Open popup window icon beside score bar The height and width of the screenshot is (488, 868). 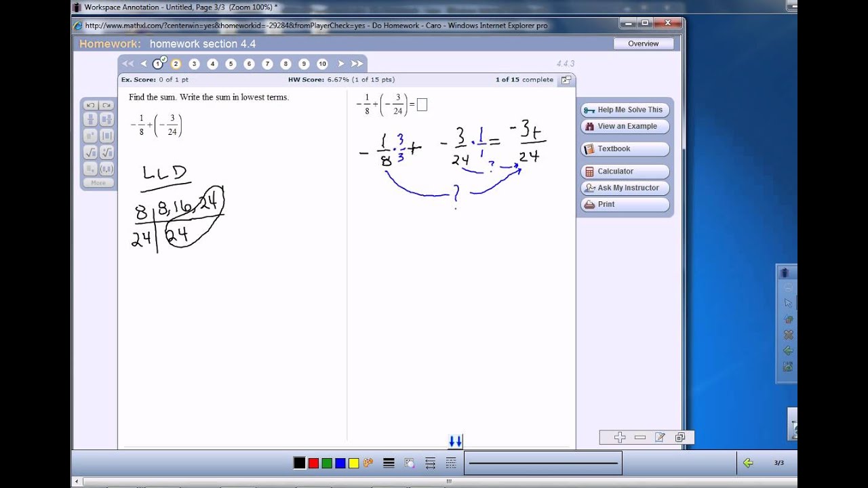pyautogui.click(x=566, y=79)
